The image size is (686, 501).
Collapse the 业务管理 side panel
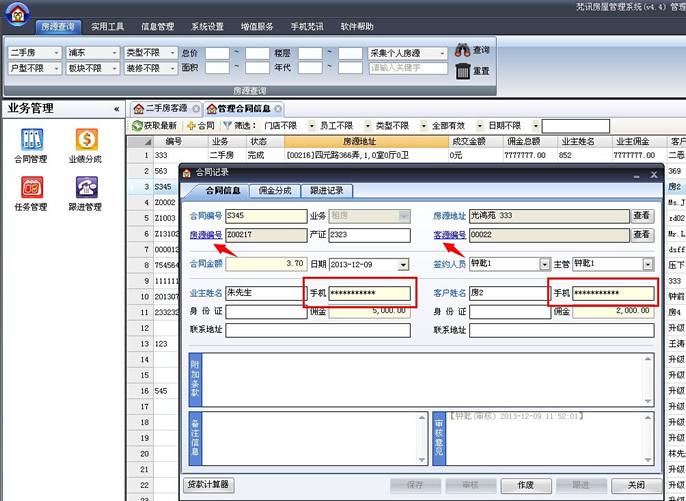(116, 108)
